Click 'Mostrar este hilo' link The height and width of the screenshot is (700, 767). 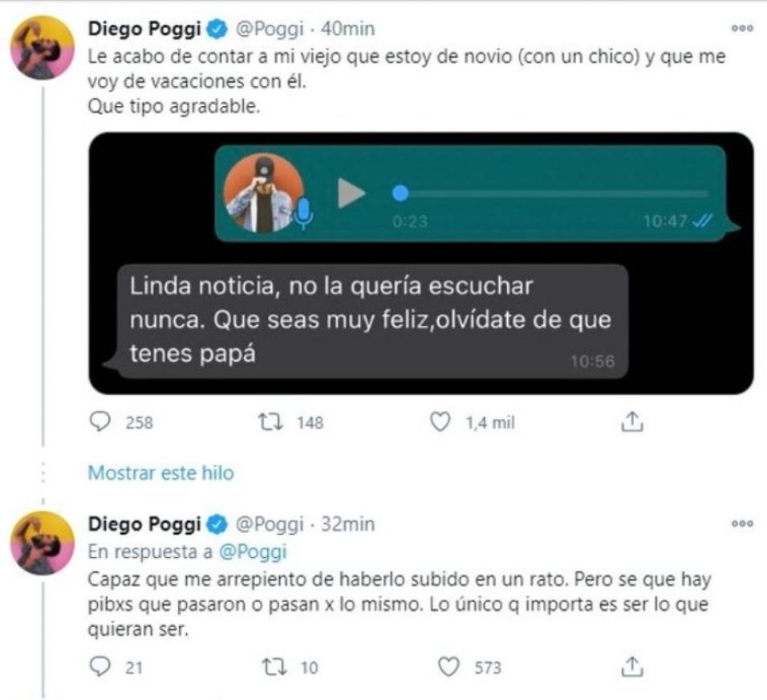161,473
